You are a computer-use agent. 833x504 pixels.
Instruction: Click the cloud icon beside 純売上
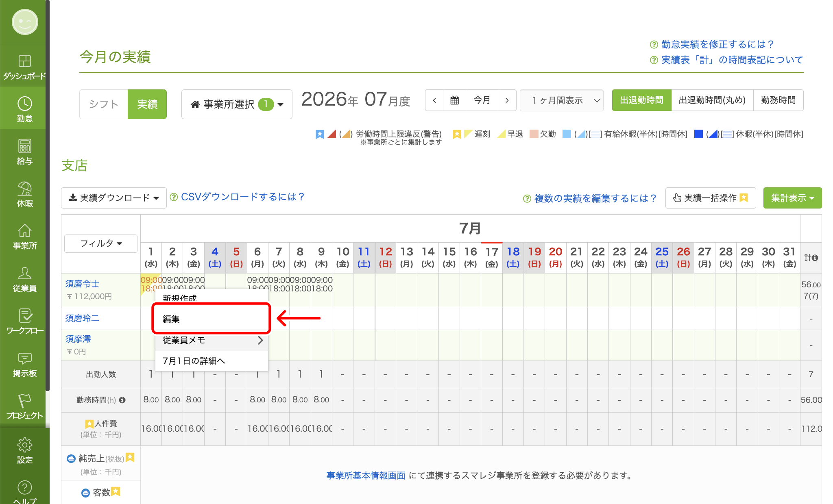tap(71, 458)
